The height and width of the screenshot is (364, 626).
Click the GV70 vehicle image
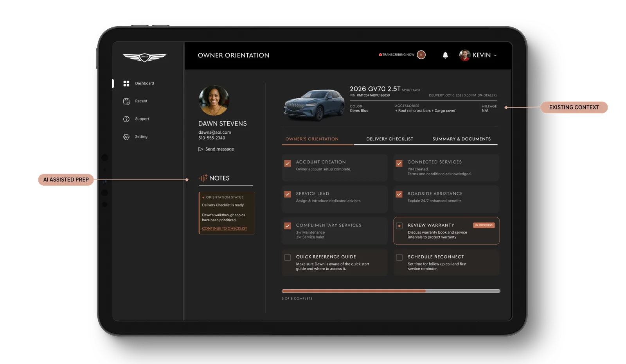pos(314,104)
